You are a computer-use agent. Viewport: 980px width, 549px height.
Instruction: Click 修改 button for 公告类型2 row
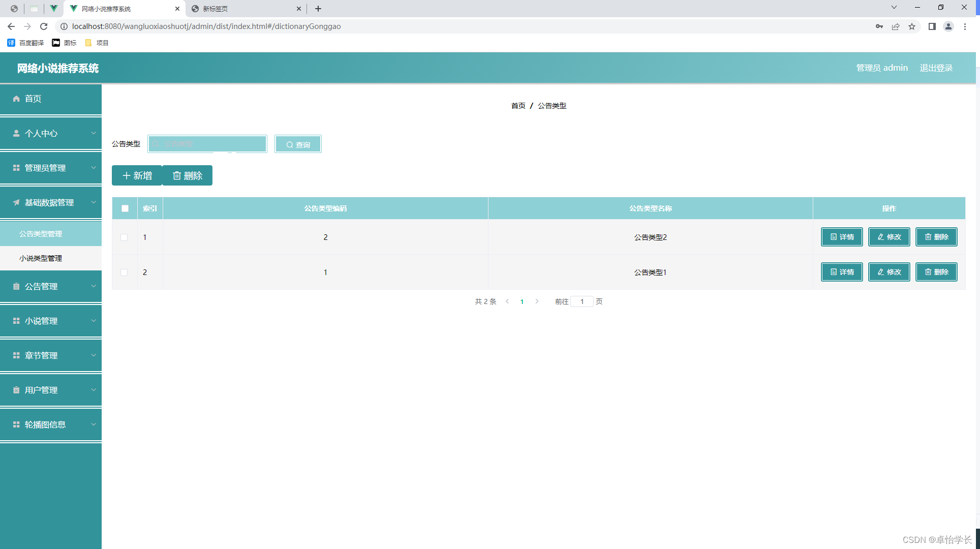(x=889, y=237)
